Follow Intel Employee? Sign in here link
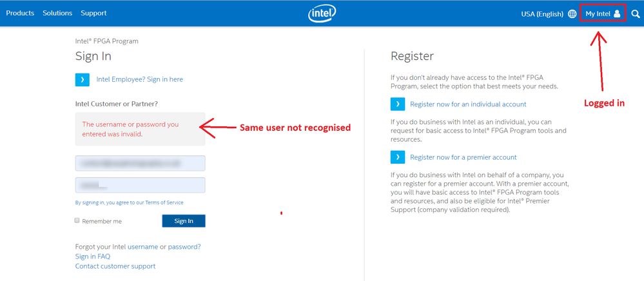Screen dimensions: 644x281 [x=140, y=79]
